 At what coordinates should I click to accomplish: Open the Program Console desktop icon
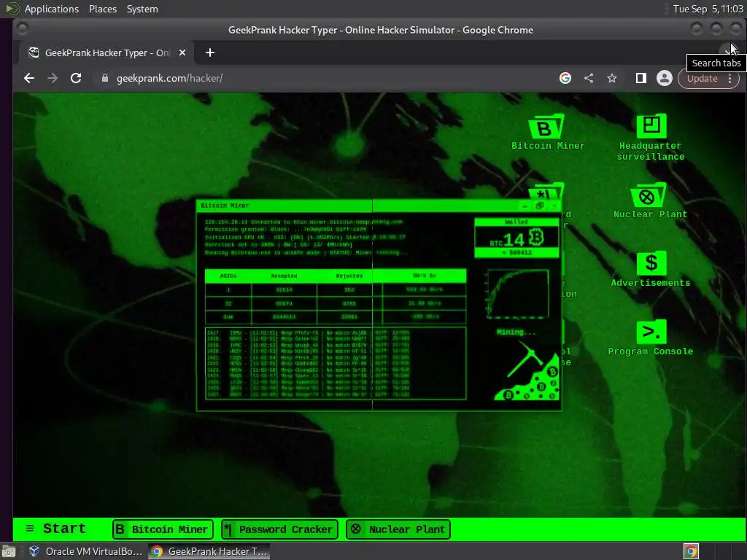(x=650, y=338)
